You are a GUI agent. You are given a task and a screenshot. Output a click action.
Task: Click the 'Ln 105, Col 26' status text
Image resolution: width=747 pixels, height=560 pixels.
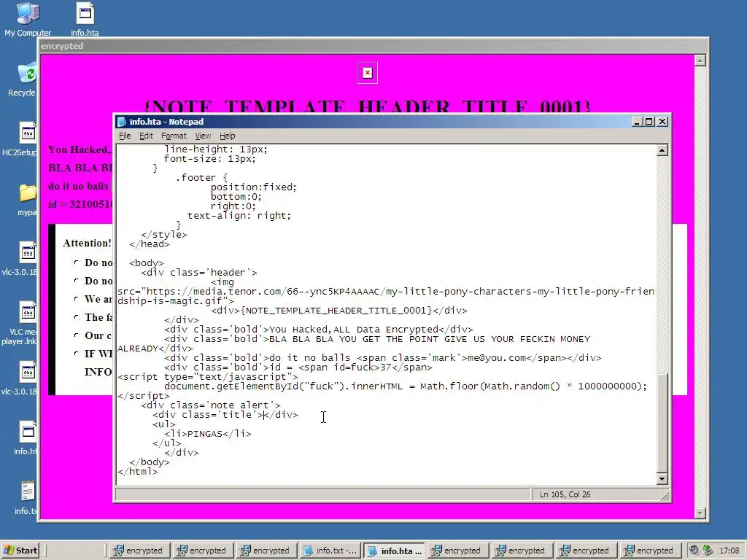pyautogui.click(x=565, y=494)
